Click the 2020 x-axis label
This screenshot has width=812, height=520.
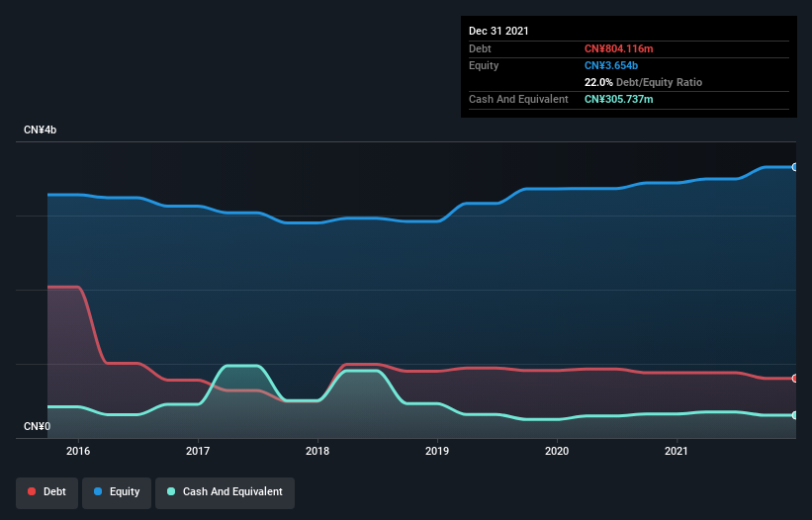[x=557, y=451]
